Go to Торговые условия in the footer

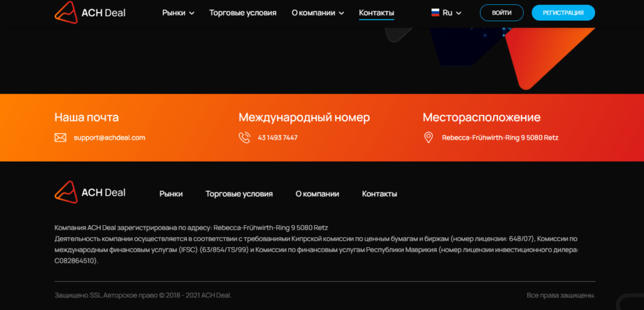click(x=239, y=194)
